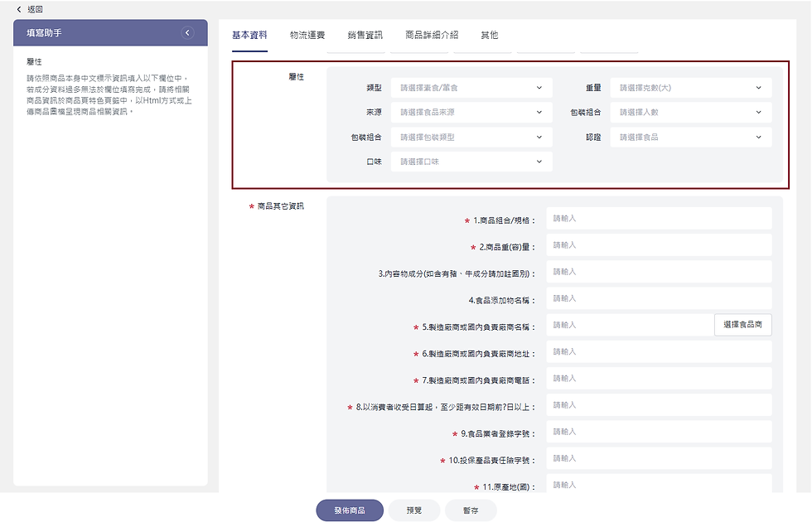The image size is (812, 527).
Task: Switch to the 商品詳細介紹 tab
Action: pos(432,35)
